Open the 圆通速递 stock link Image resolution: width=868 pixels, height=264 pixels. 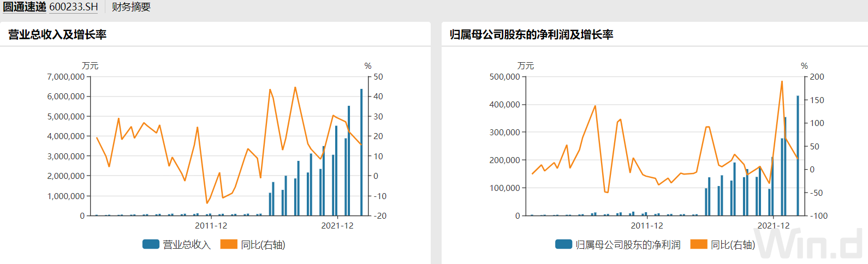coord(25,7)
